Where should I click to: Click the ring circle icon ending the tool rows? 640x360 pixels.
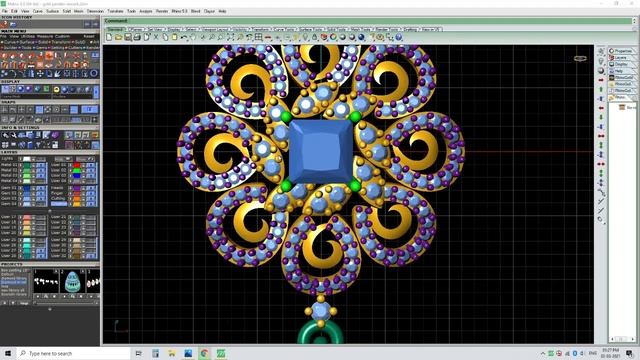click(x=94, y=74)
